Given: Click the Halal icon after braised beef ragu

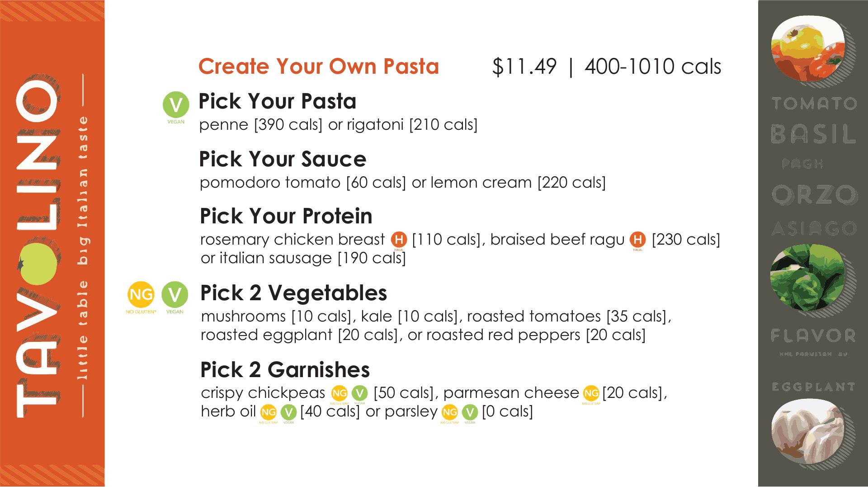Looking at the screenshot, I should tap(638, 239).
